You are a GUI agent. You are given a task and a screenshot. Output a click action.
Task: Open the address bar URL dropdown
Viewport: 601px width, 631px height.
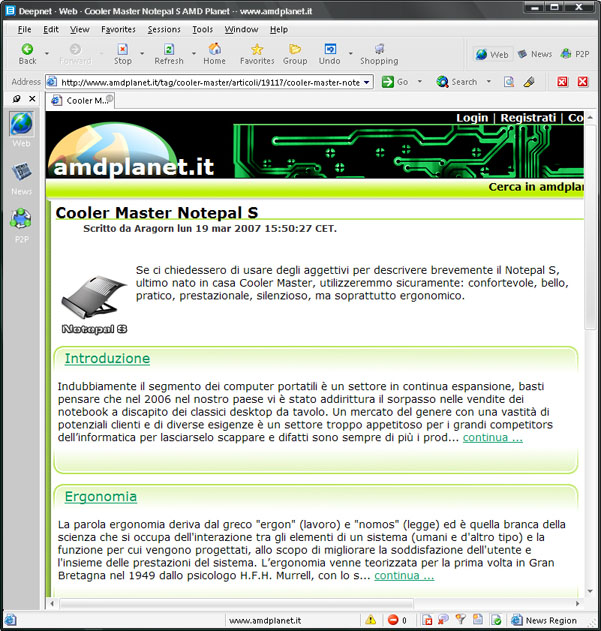(367, 82)
